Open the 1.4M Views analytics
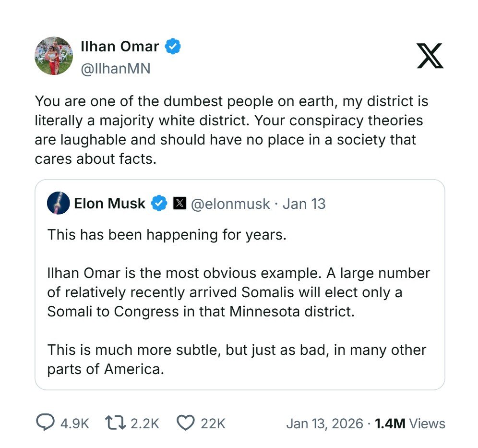478x448 pixels. click(x=410, y=423)
